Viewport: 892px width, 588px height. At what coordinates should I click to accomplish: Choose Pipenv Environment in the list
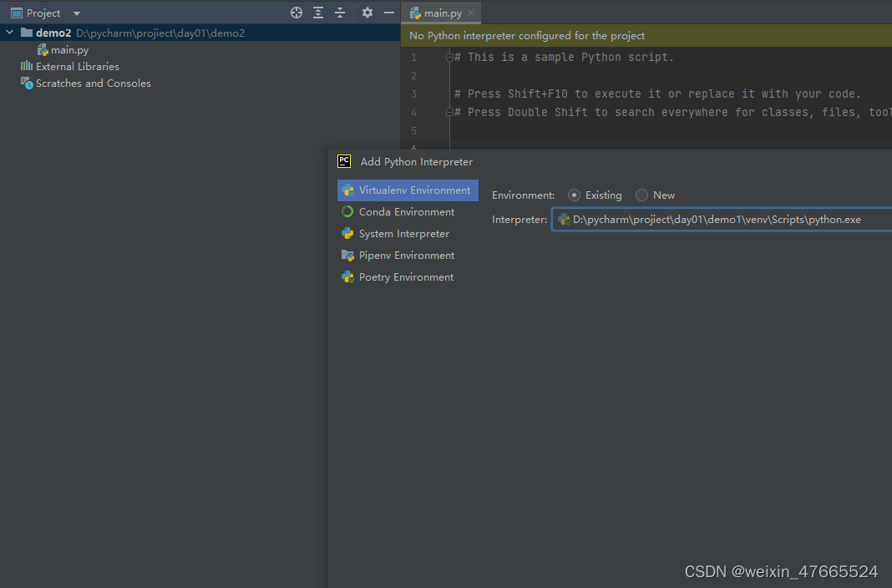(408, 256)
